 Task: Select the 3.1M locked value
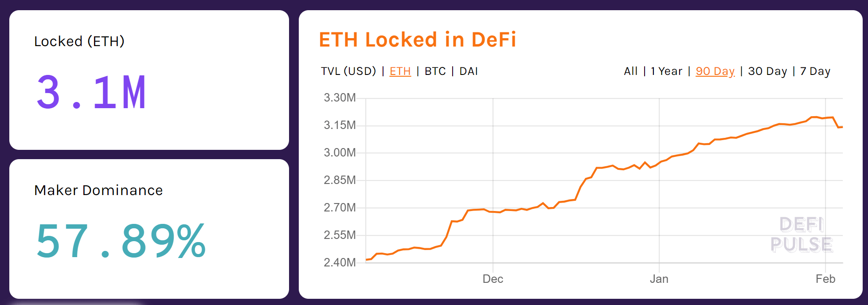[91, 92]
